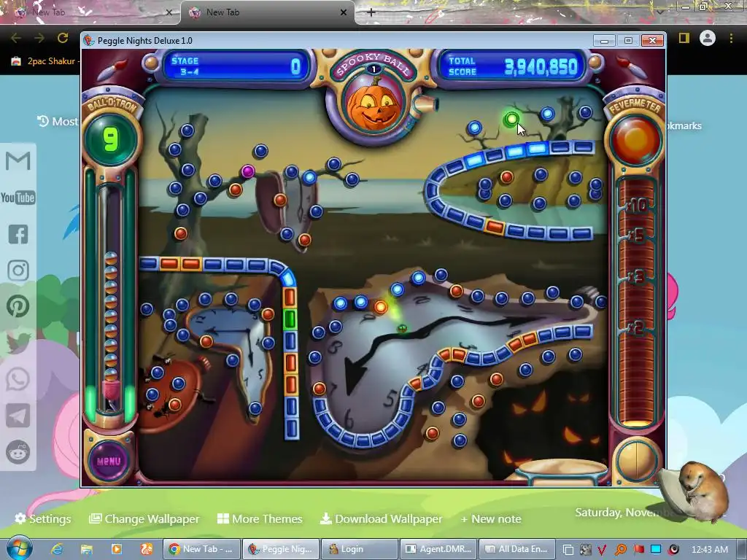Open the Facebook sidebar shortcut
Viewport: 747px width, 560px height.
(x=18, y=234)
